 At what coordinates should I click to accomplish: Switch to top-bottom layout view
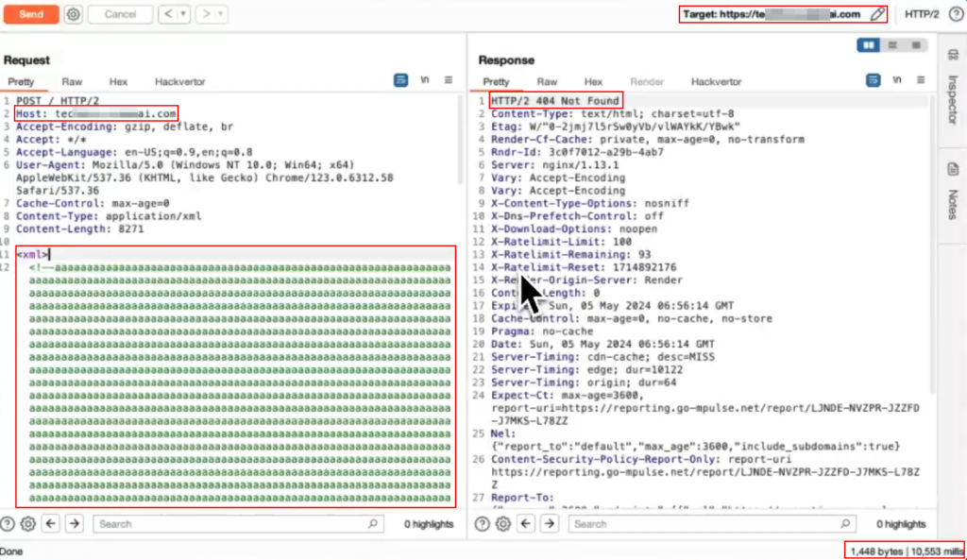tap(892, 45)
